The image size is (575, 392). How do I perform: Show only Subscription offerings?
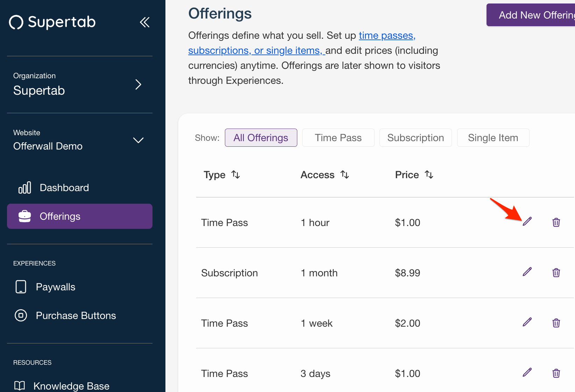click(416, 138)
